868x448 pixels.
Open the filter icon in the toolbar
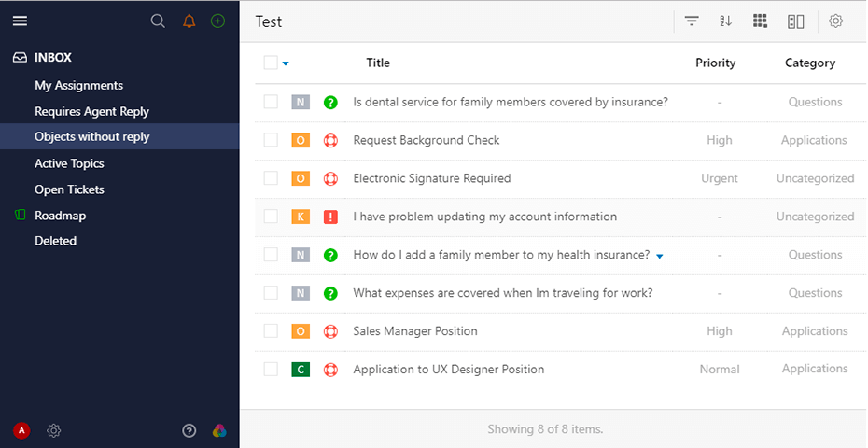[x=692, y=21]
